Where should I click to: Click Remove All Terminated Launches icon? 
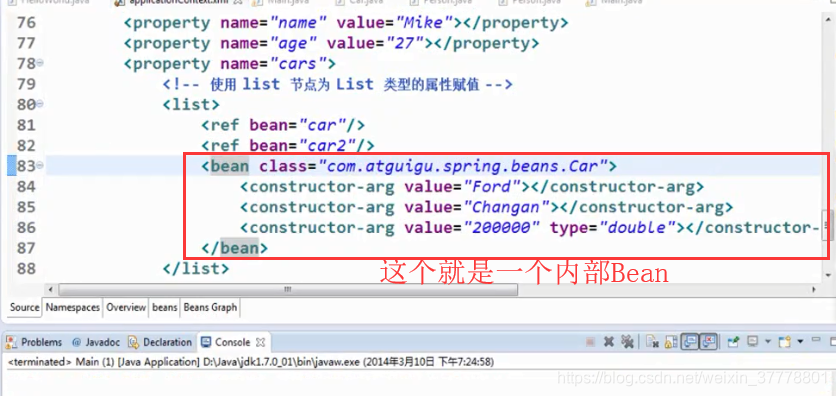(x=628, y=342)
